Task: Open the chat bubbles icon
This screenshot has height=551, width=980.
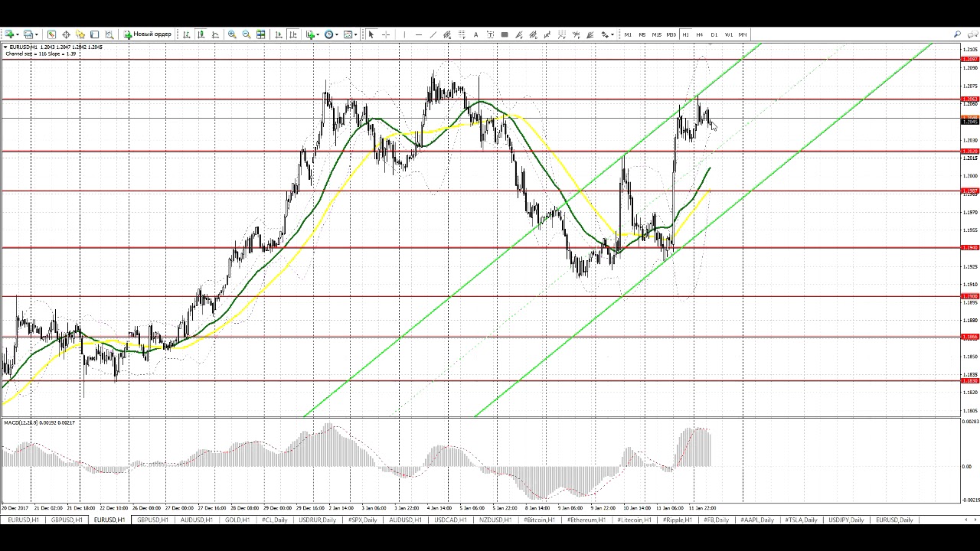Action: tap(972, 34)
